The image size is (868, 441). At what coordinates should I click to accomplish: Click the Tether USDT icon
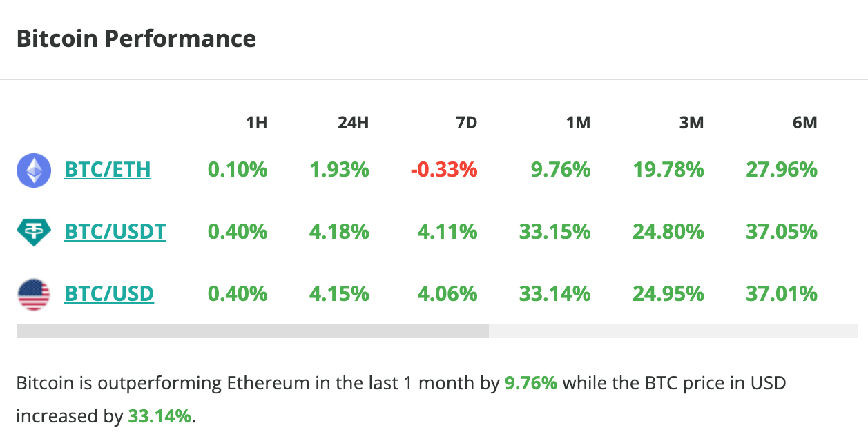(34, 232)
